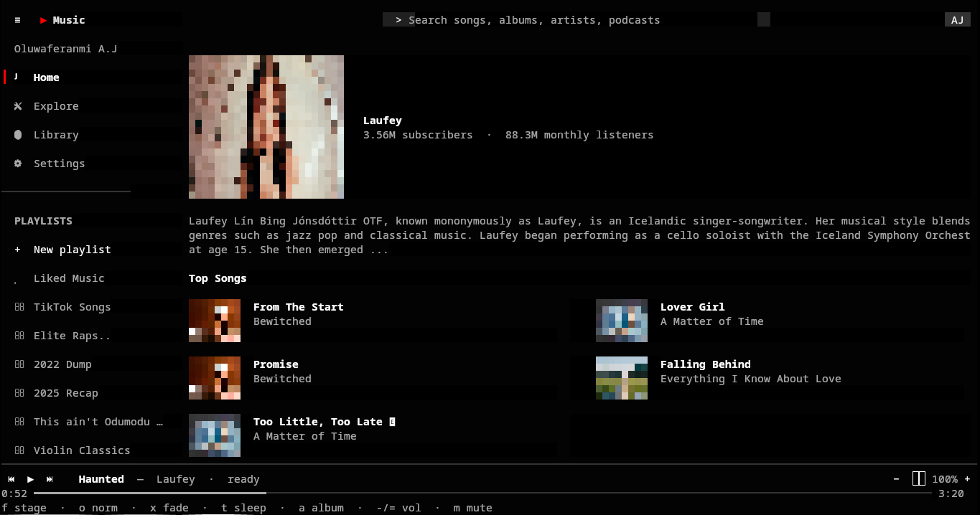Click the Explore compass icon

[x=17, y=106]
